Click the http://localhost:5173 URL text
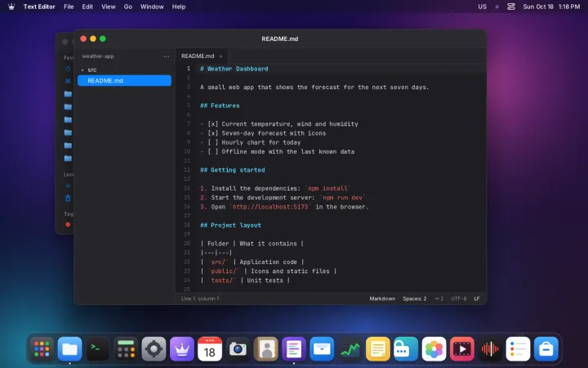 point(270,207)
